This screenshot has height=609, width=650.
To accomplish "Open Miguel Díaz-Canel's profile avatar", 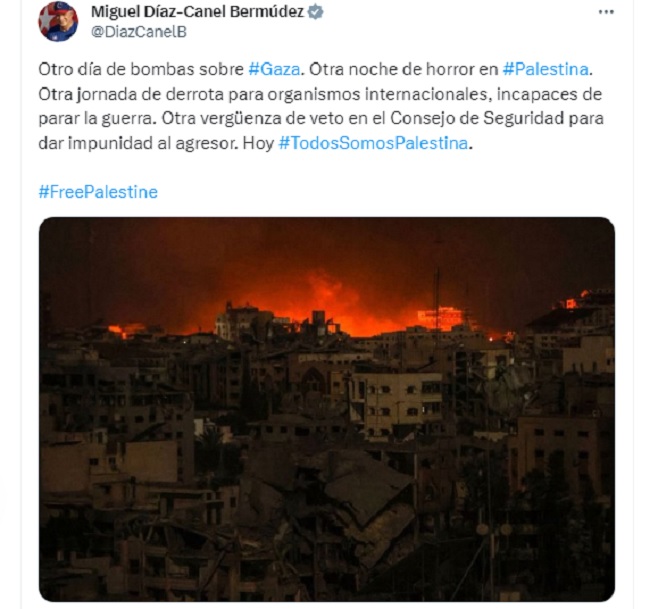I will pos(58,21).
